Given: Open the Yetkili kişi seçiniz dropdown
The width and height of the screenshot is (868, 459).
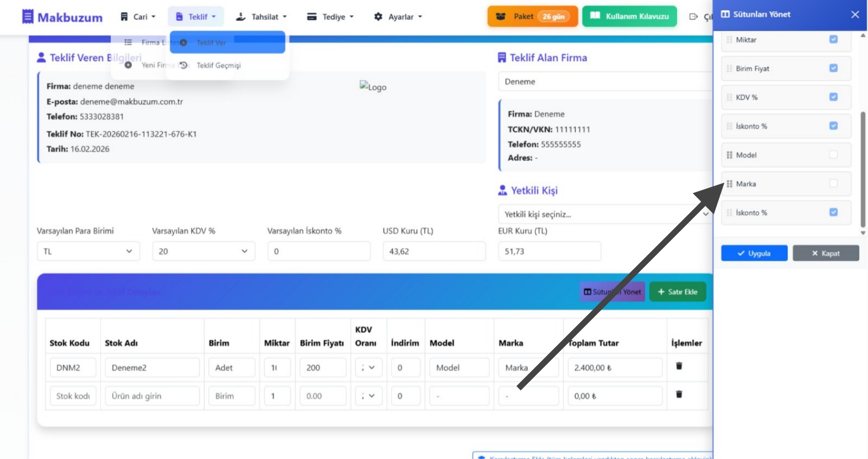Looking at the screenshot, I should pyautogui.click(x=605, y=214).
